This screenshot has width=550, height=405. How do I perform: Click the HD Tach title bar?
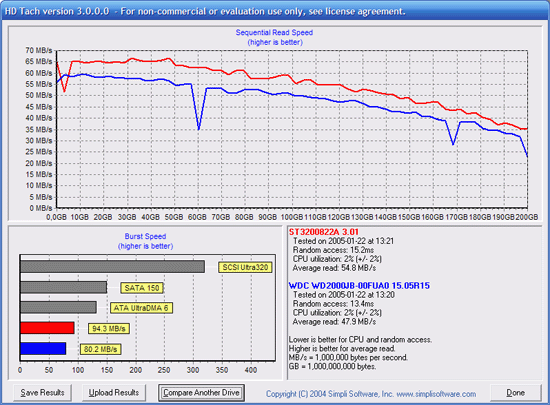(275, 11)
